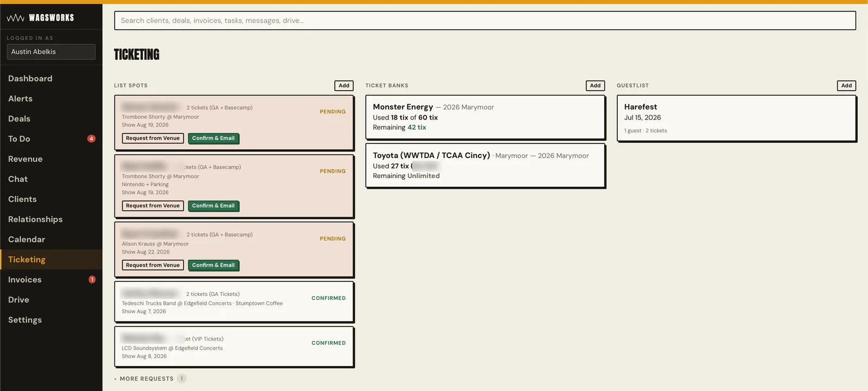868x391 pixels.
Task: Click the "1 guest · 2 tickets" text
Action: pos(646,131)
